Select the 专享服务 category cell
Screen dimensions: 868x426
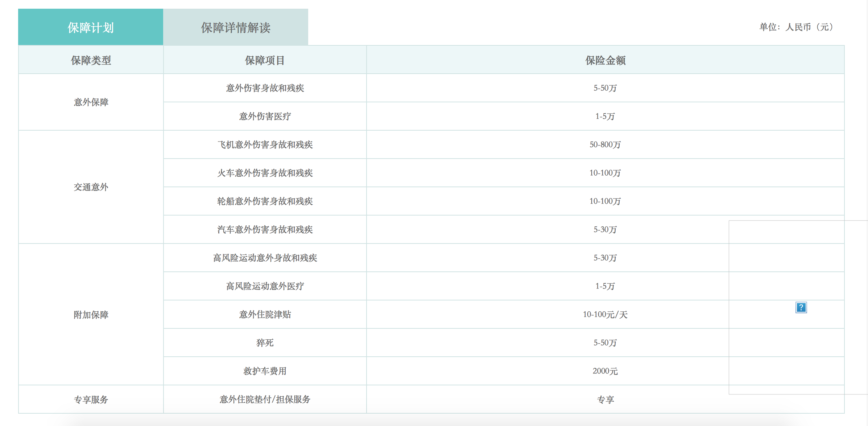(91, 400)
